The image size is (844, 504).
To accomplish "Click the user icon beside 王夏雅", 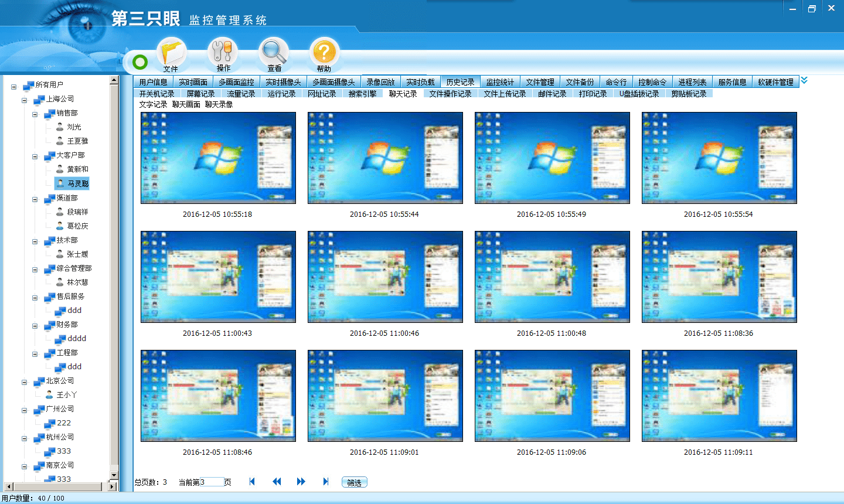I will point(60,141).
